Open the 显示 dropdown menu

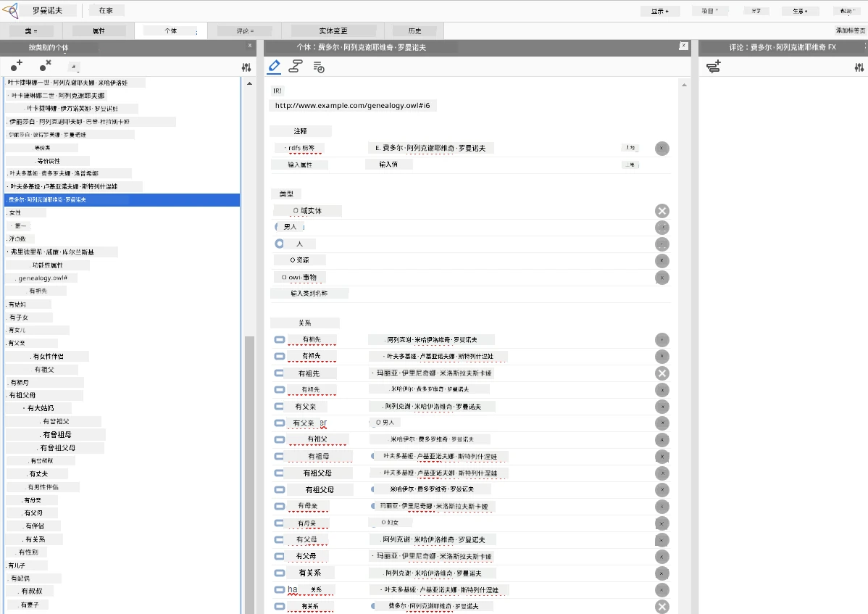(x=659, y=11)
